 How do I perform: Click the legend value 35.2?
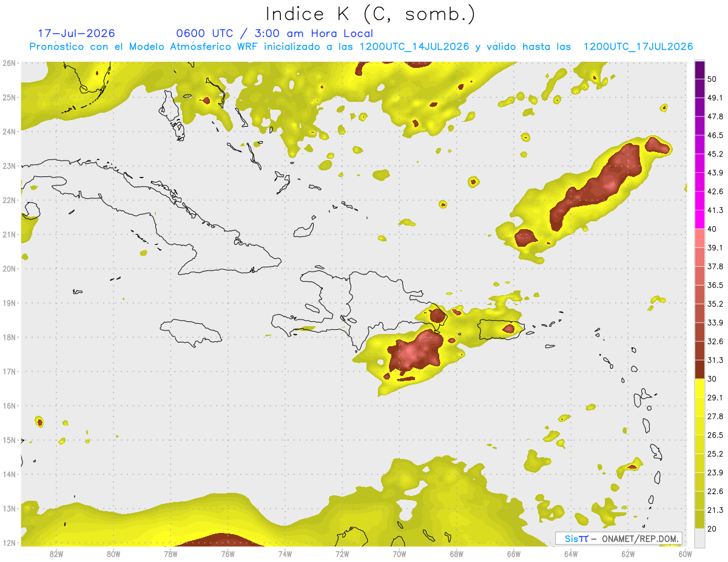pos(715,303)
